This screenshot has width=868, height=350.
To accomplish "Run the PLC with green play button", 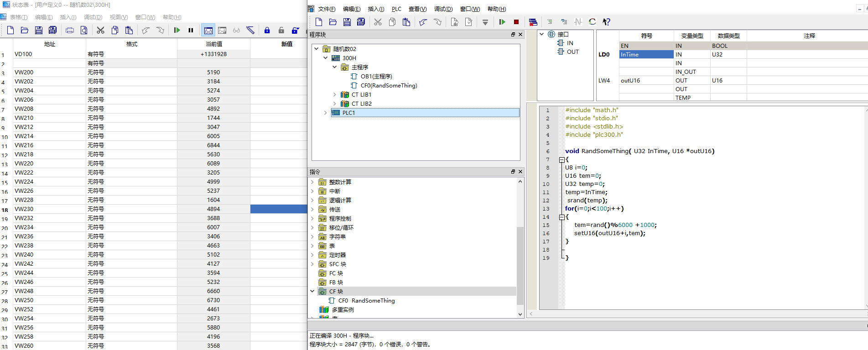I will click(x=502, y=22).
